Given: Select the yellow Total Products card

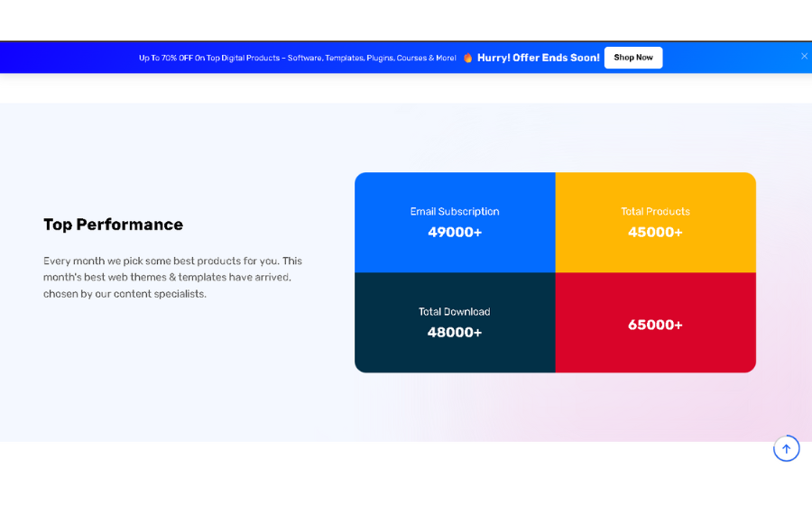Looking at the screenshot, I should click(655, 252).
